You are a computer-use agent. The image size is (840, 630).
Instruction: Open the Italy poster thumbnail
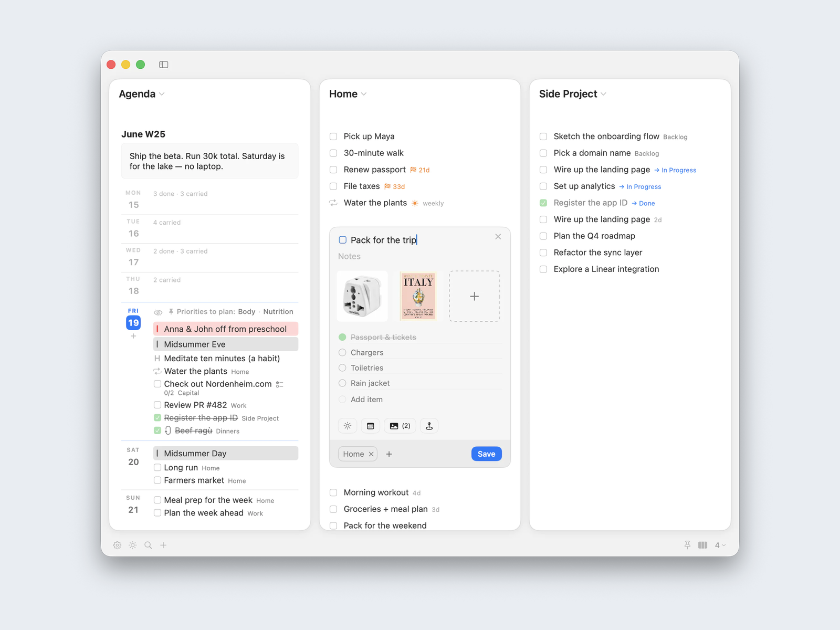[418, 296]
